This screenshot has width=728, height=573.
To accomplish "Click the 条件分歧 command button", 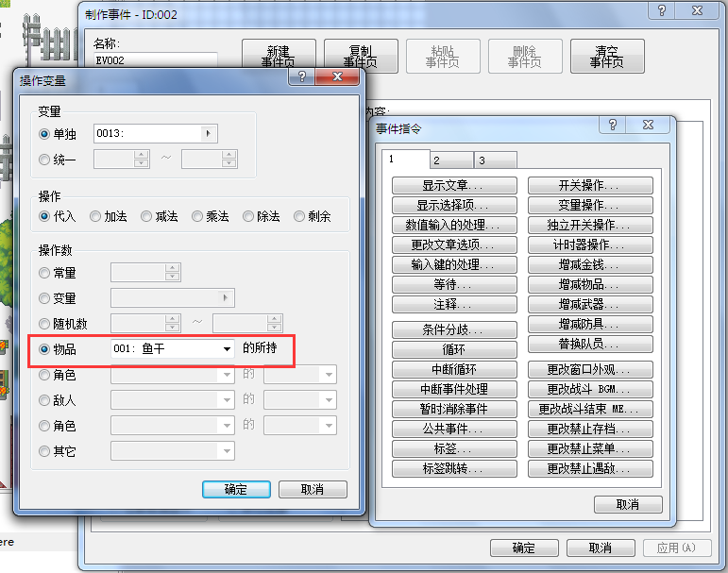I will click(454, 329).
